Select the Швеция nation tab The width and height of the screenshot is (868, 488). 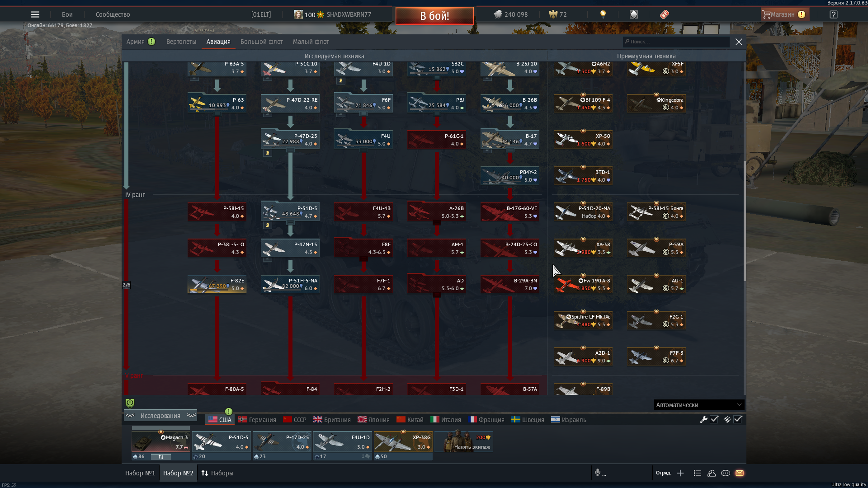click(x=528, y=420)
